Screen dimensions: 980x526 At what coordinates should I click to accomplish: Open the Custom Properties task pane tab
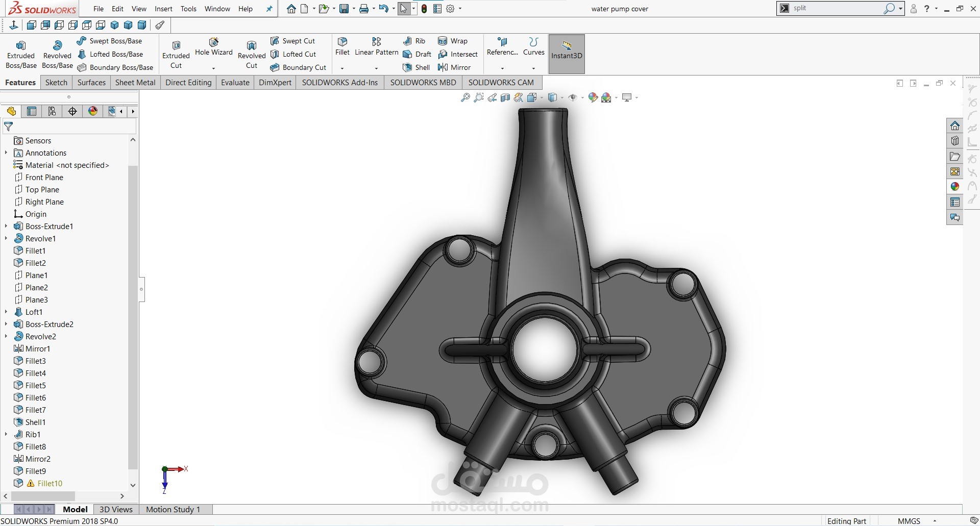click(954, 202)
